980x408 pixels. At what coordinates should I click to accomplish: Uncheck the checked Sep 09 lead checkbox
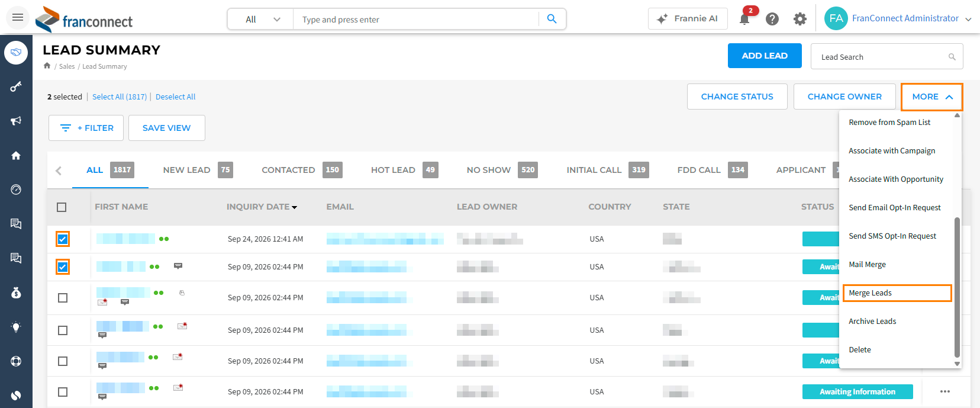(x=63, y=267)
